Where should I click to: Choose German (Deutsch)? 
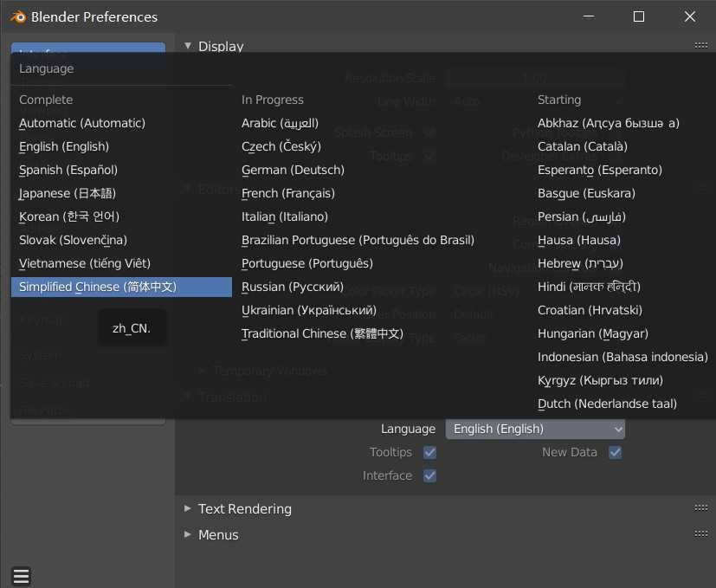[x=293, y=170]
